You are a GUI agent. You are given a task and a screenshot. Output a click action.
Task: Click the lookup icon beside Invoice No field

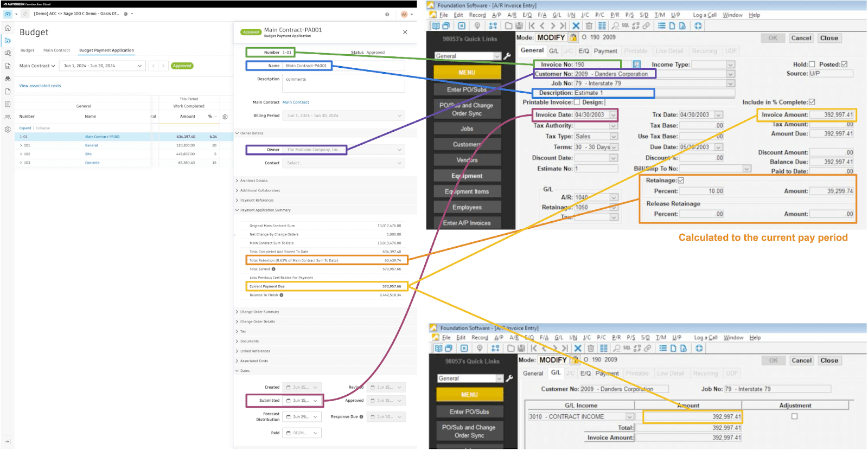(x=636, y=65)
